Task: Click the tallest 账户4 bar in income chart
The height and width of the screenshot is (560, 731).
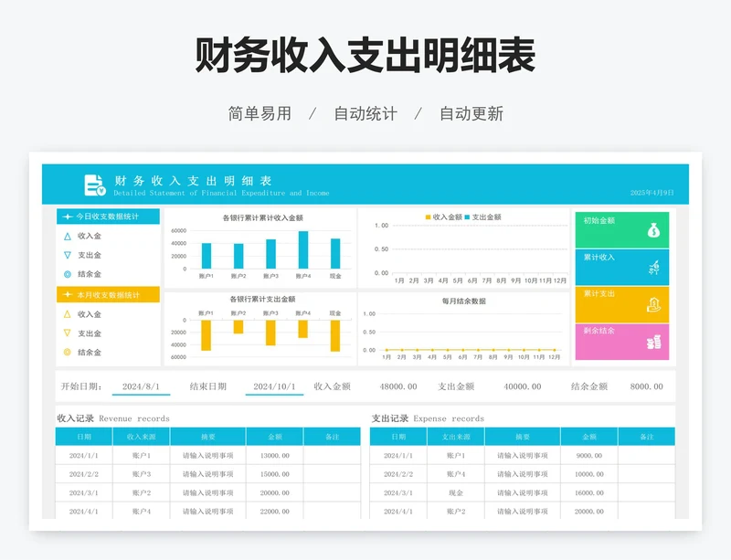Action: pyautogui.click(x=303, y=250)
